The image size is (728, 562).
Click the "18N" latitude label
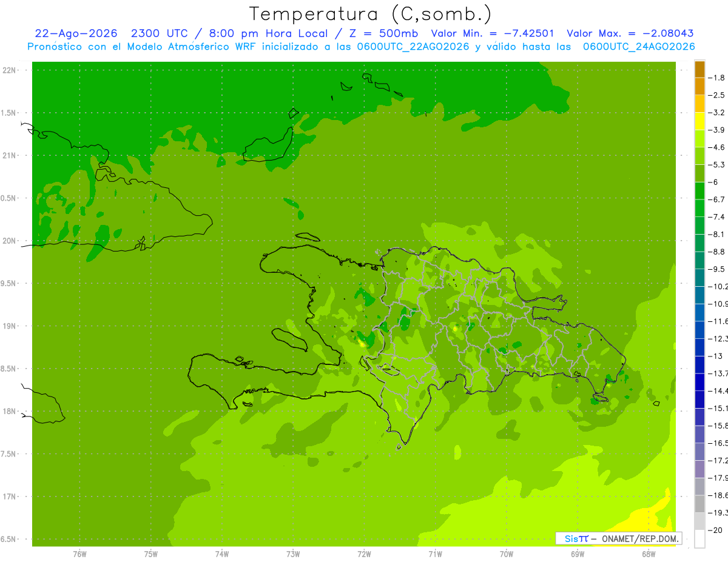click(9, 411)
